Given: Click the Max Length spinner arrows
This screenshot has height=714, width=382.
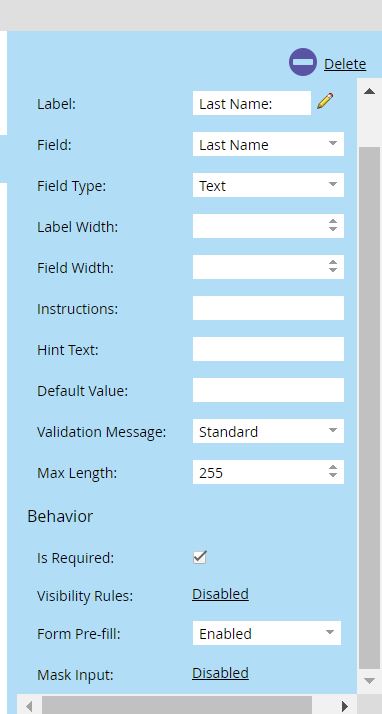Looking at the screenshot, I should [x=333, y=471].
